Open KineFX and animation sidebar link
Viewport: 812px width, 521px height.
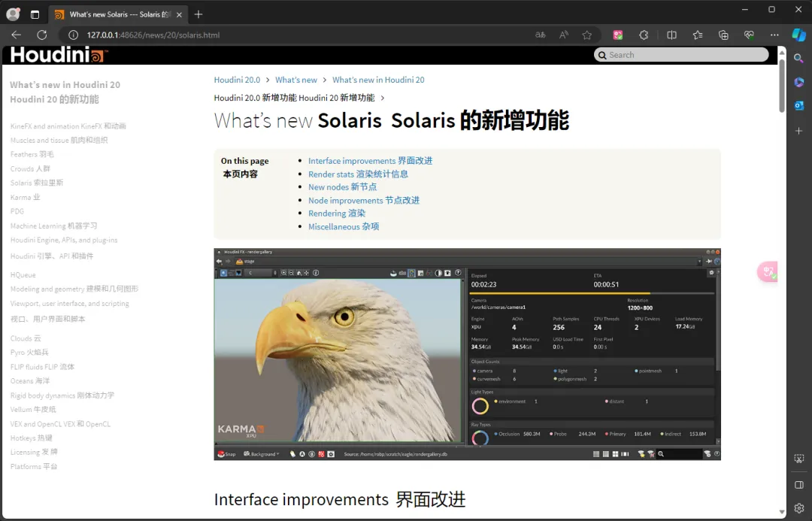click(x=68, y=126)
